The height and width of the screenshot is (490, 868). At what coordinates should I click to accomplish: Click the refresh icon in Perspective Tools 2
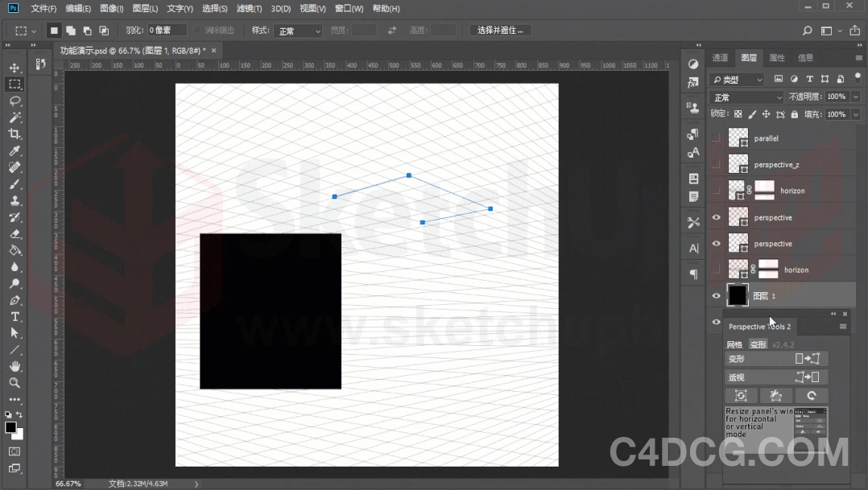point(812,395)
